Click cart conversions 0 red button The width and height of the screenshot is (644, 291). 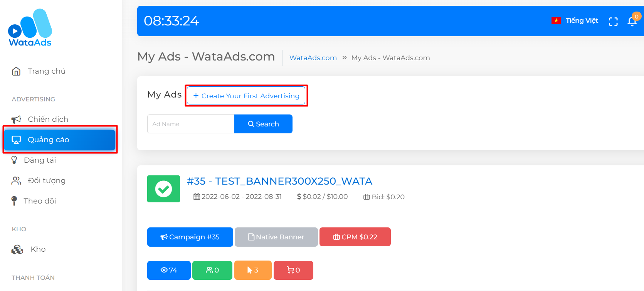(293, 270)
